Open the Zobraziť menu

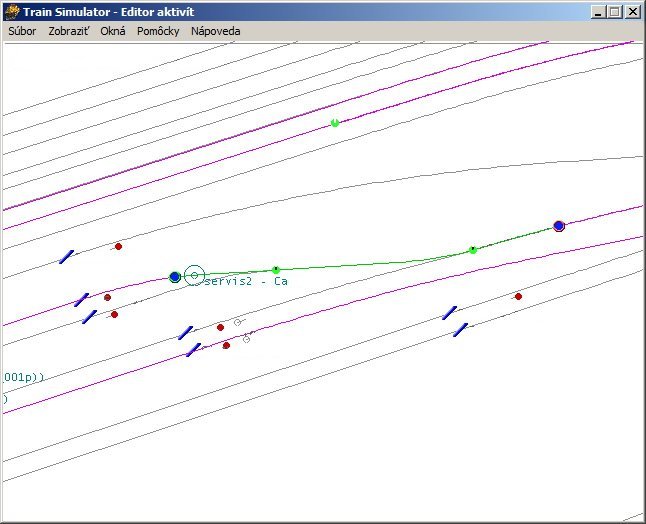69,31
